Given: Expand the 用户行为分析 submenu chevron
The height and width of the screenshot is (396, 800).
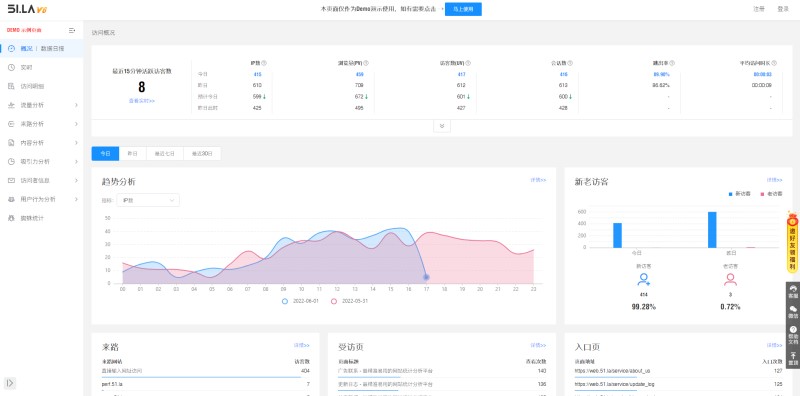Looking at the screenshot, I should tap(76, 199).
